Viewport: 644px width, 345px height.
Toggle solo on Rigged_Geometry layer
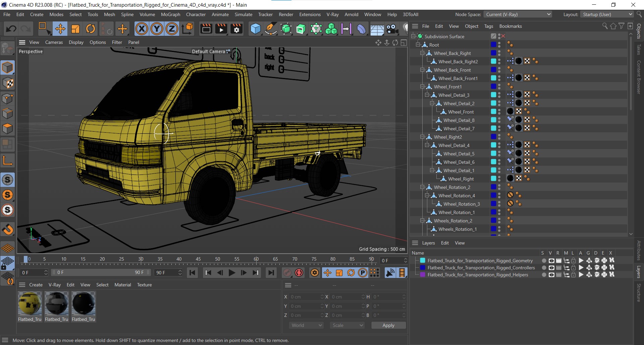[x=544, y=261]
